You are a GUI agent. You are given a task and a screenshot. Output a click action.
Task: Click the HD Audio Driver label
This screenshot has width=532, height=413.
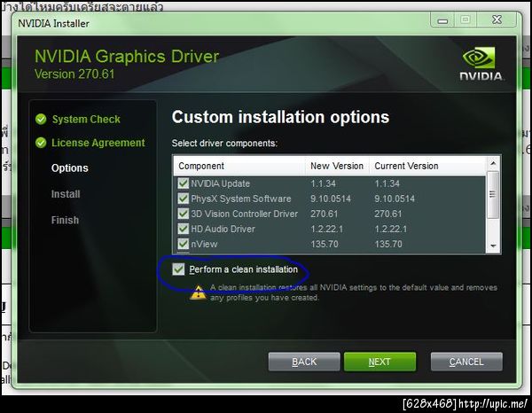223,229
